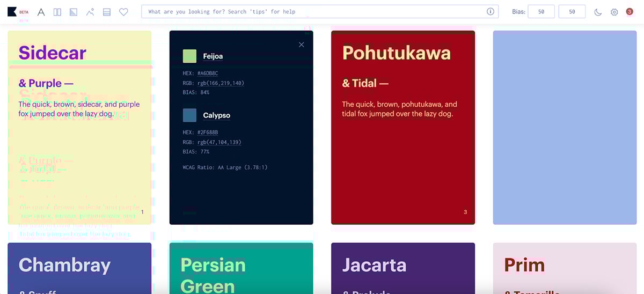This screenshot has width=644, height=294.
Task: Click the info icon in search bar
Action: [x=490, y=12]
